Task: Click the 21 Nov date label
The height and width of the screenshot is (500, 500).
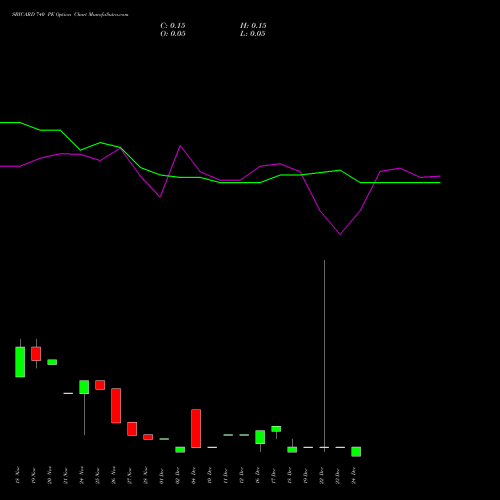Action: click(66, 475)
